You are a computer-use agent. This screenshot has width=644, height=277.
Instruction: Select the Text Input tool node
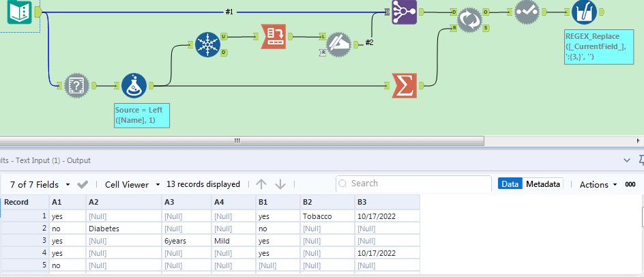(19, 12)
